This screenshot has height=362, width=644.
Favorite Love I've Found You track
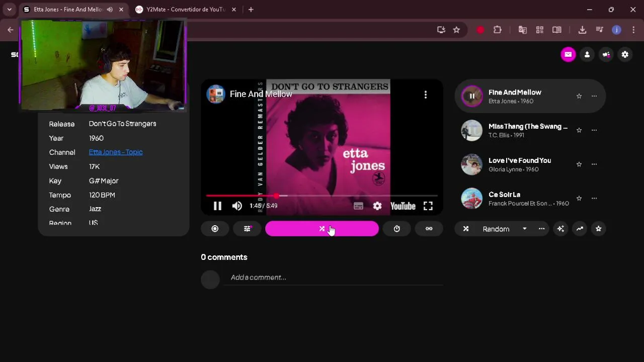click(x=579, y=164)
